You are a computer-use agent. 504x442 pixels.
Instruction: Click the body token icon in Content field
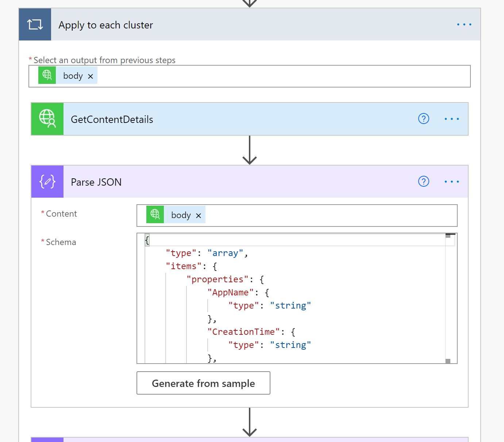click(155, 215)
